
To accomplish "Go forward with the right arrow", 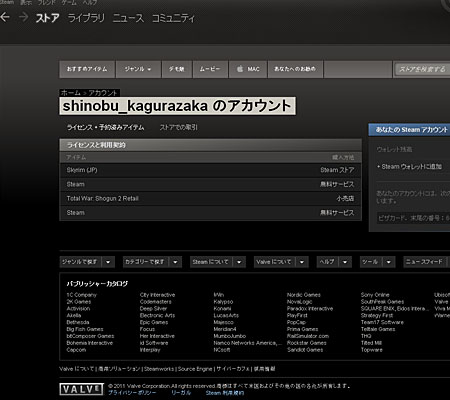I will (x=23, y=17).
